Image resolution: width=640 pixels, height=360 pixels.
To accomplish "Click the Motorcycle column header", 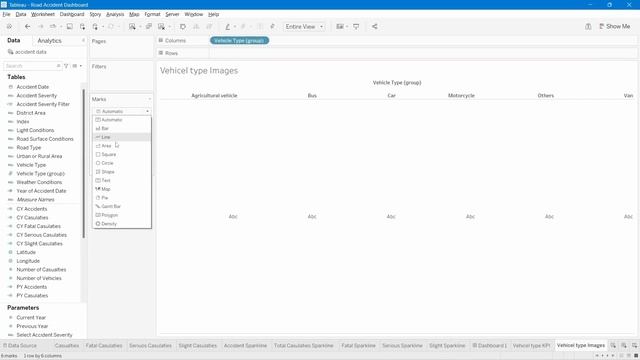I will (x=461, y=96).
